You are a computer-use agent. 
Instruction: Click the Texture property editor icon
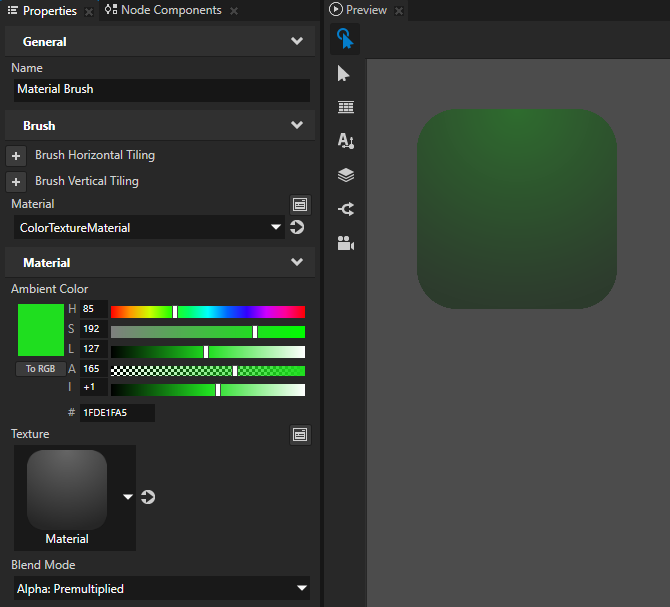click(x=300, y=435)
